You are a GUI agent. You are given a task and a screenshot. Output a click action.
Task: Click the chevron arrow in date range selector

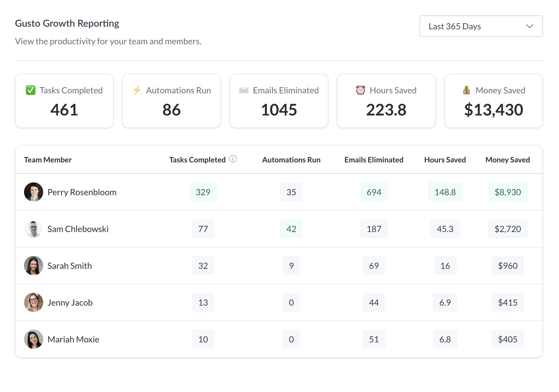coord(529,26)
